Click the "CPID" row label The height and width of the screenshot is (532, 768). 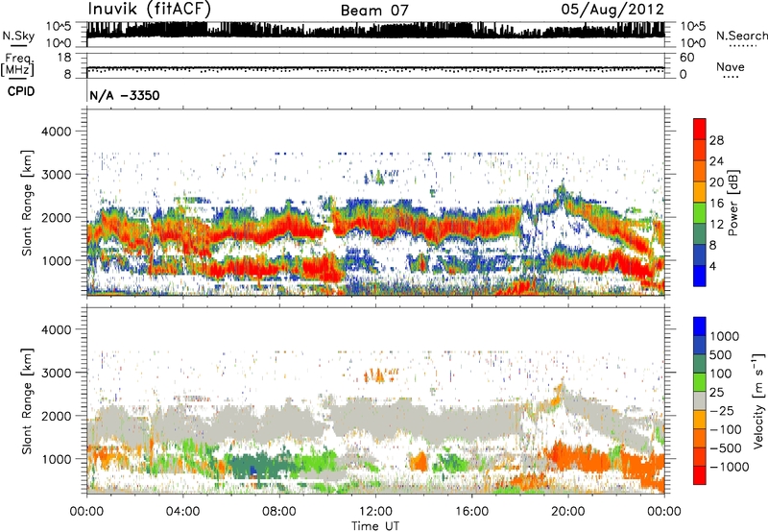pyautogui.click(x=21, y=91)
